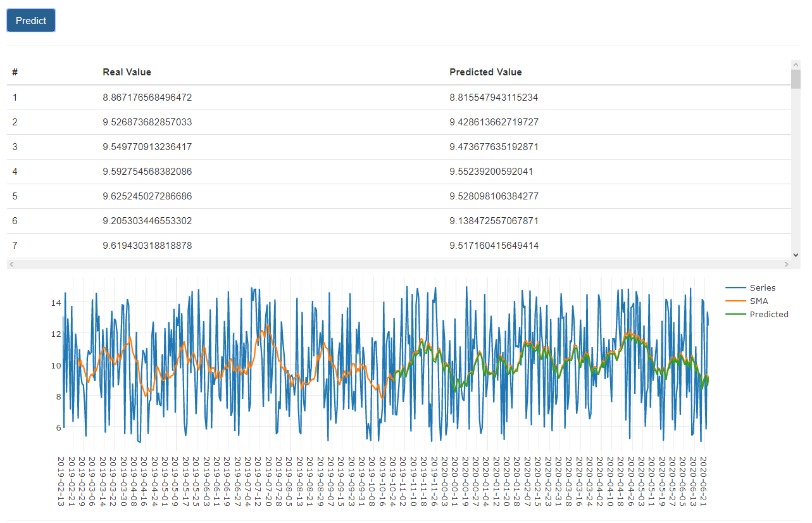
Task: Click the horizontal scrollbar right arrow
Action: tap(786, 264)
